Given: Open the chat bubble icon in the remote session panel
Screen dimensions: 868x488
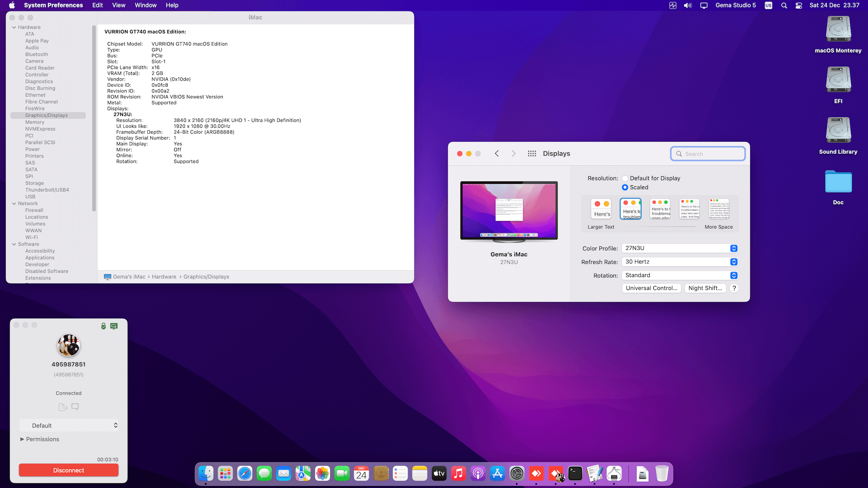Looking at the screenshot, I should pyautogui.click(x=75, y=407).
